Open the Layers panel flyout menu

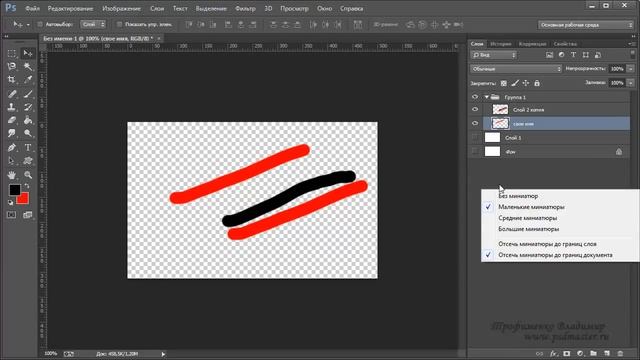click(x=632, y=44)
